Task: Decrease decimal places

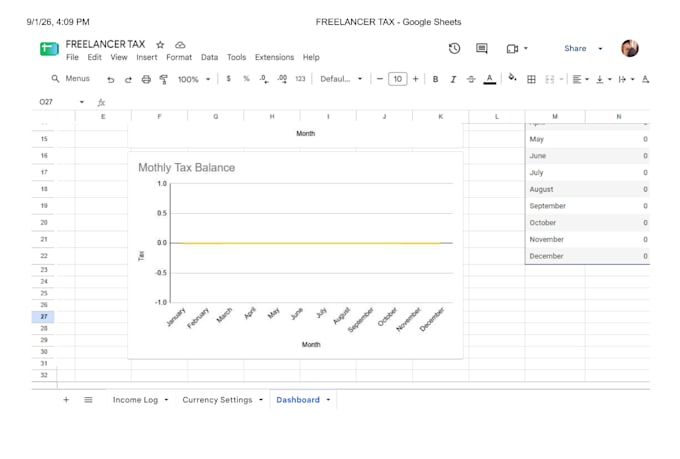Action: [263, 79]
